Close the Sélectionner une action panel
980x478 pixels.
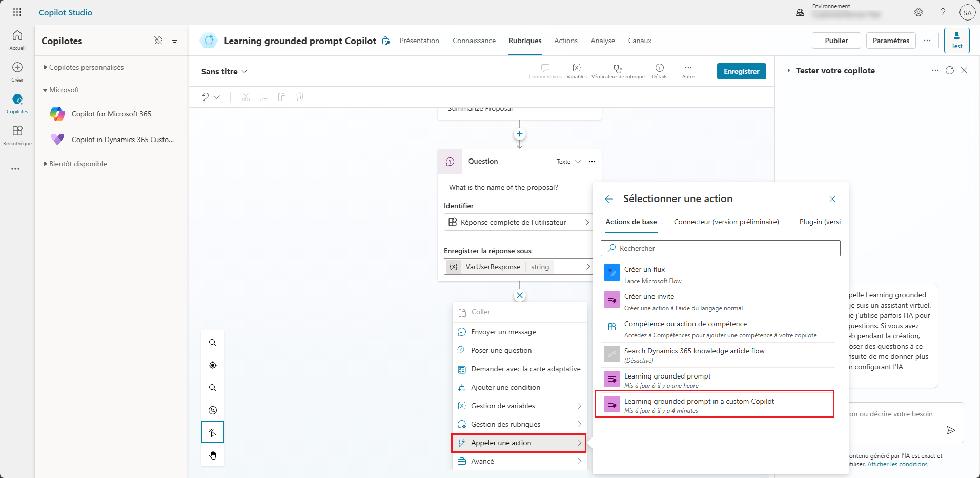(832, 199)
